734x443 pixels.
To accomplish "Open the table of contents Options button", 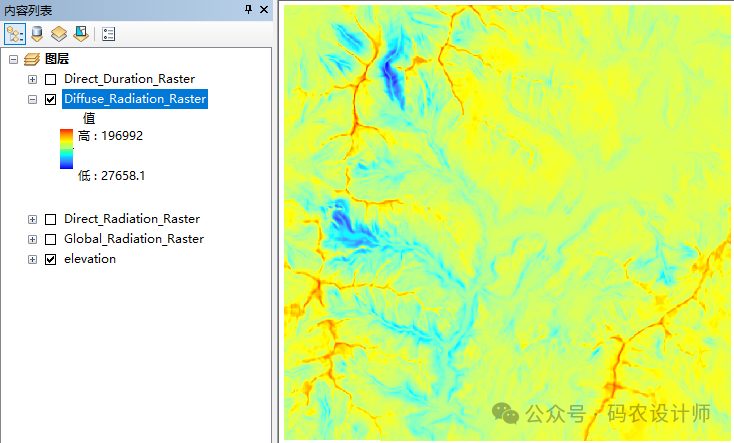I will tap(109, 33).
